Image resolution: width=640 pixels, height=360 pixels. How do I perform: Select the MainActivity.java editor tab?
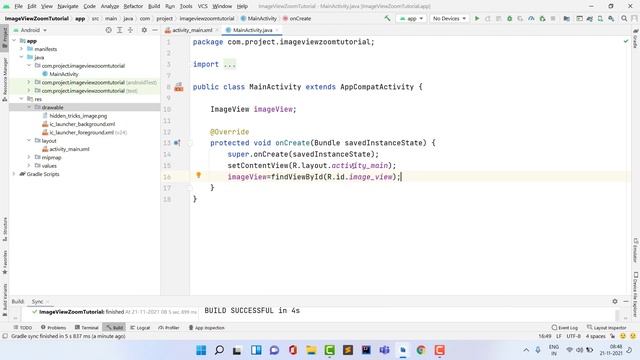pos(252,30)
